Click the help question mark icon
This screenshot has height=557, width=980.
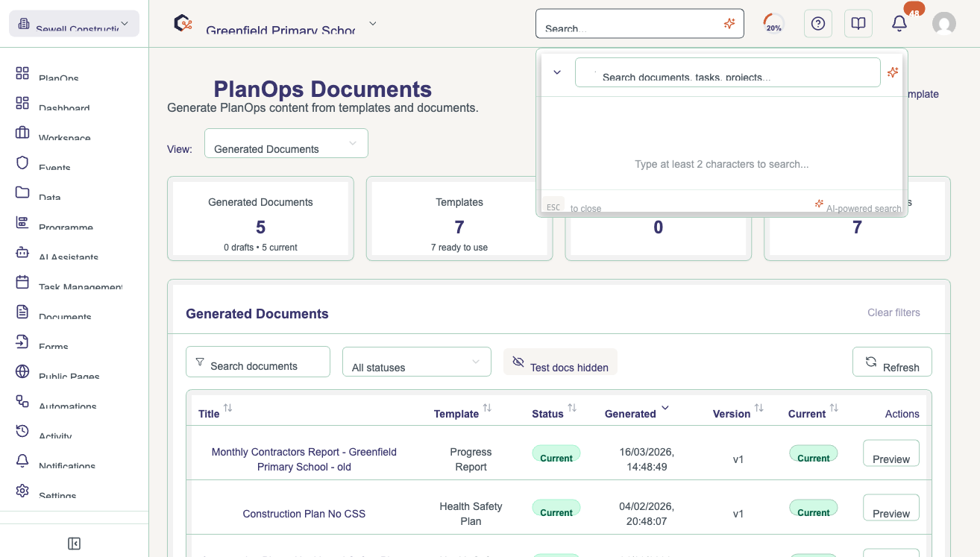[818, 24]
